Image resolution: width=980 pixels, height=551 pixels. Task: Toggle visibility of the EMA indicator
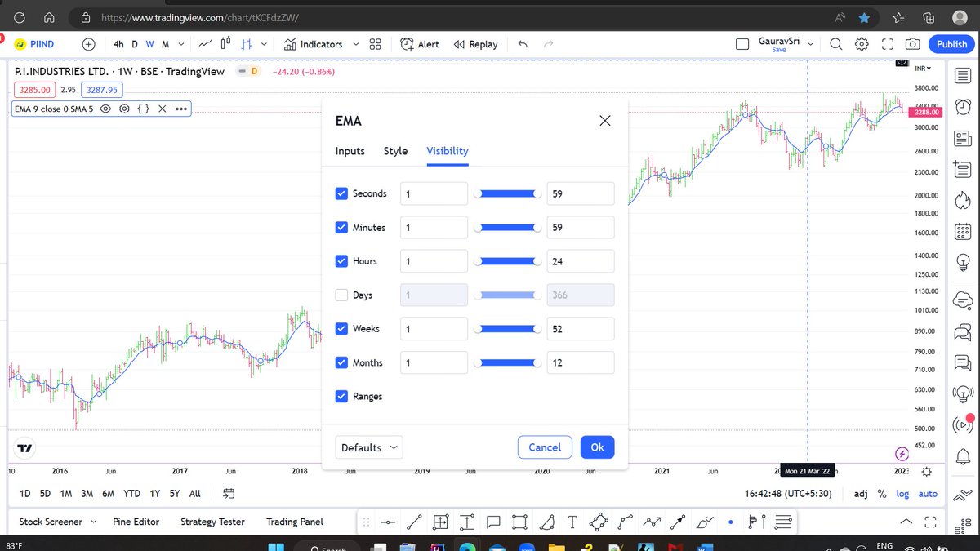tap(105, 108)
